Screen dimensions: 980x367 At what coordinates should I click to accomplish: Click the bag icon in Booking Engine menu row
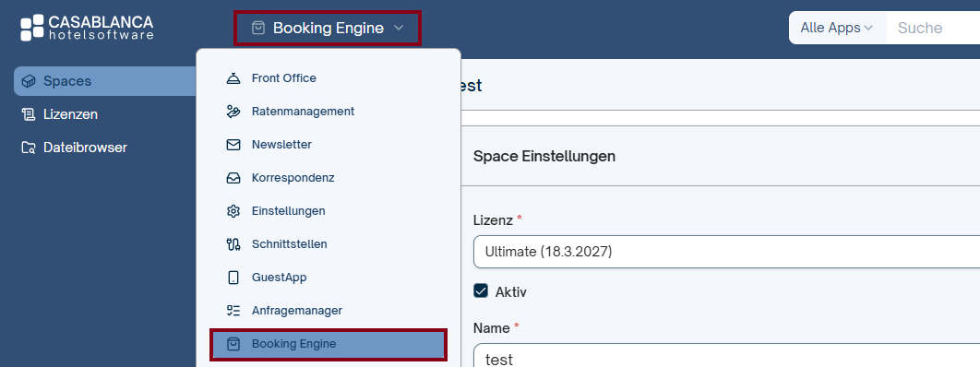pyautogui.click(x=233, y=344)
